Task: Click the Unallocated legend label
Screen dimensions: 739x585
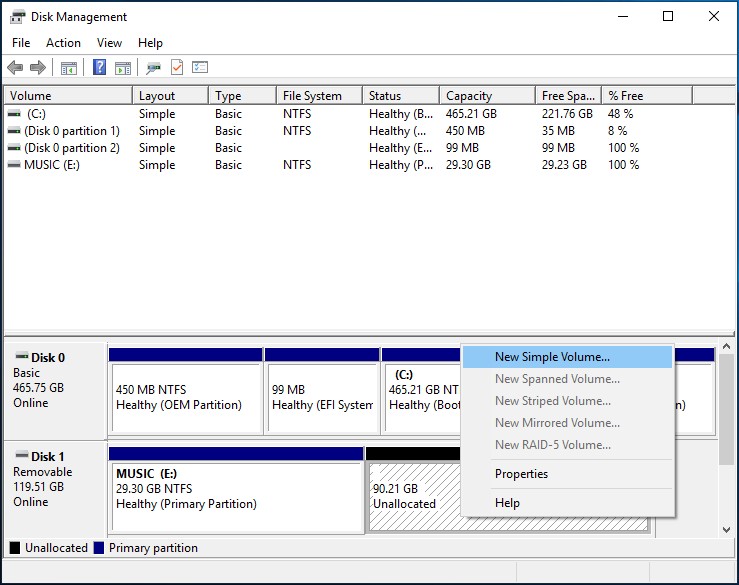Action: click(56, 548)
